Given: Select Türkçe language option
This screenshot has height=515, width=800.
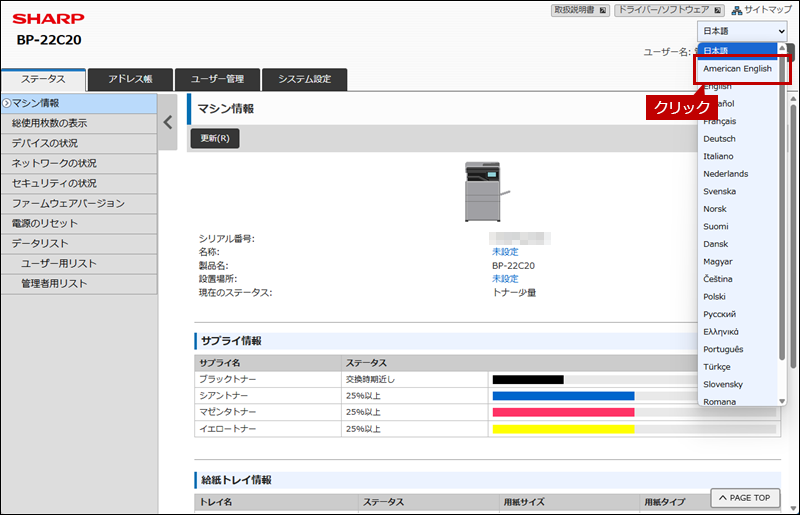Looking at the screenshot, I should tap(737, 366).
